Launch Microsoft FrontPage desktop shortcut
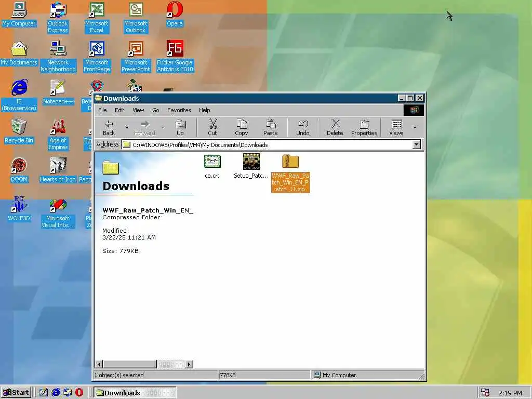The height and width of the screenshot is (399, 532). [97, 57]
